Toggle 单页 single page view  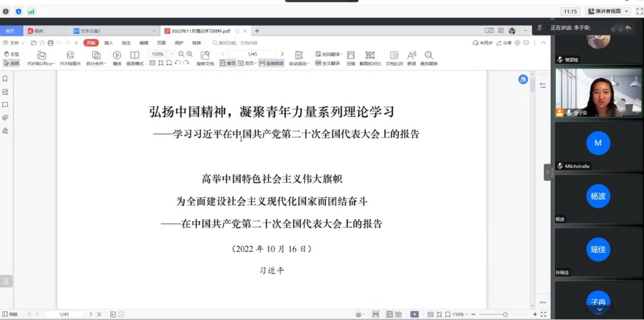(228, 64)
